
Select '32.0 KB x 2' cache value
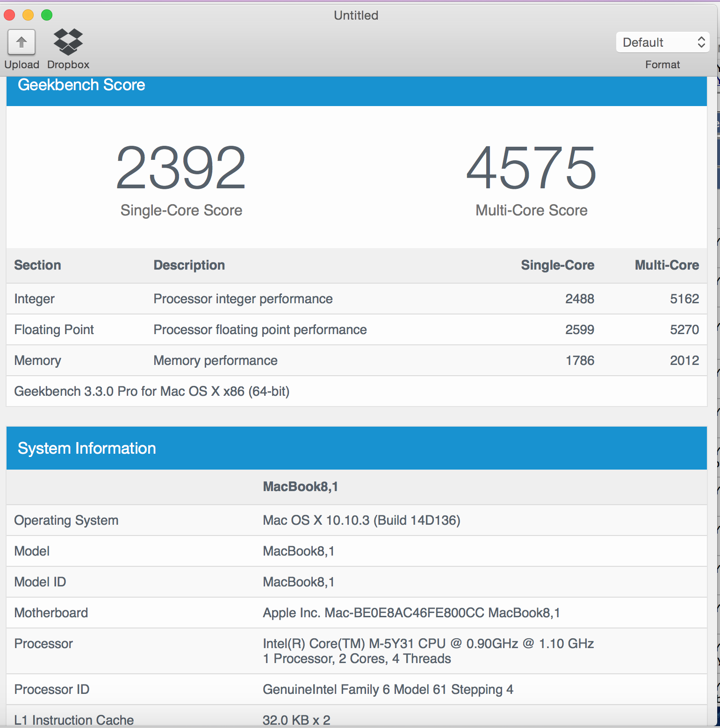click(x=297, y=721)
